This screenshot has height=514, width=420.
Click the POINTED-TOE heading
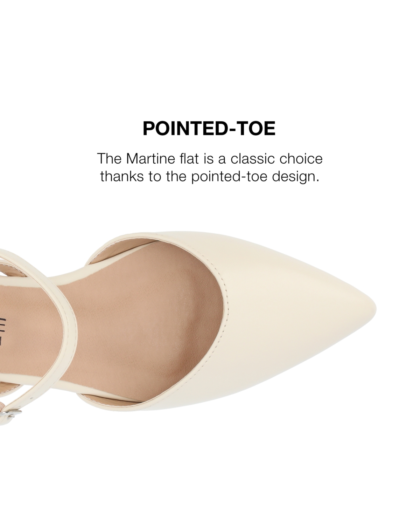[x=209, y=129]
